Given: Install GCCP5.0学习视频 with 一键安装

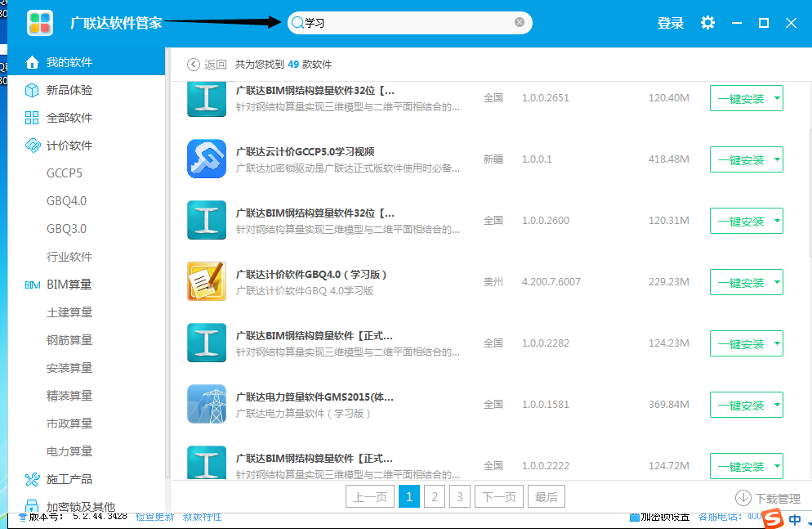Looking at the screenshot, I should (741, 159).
